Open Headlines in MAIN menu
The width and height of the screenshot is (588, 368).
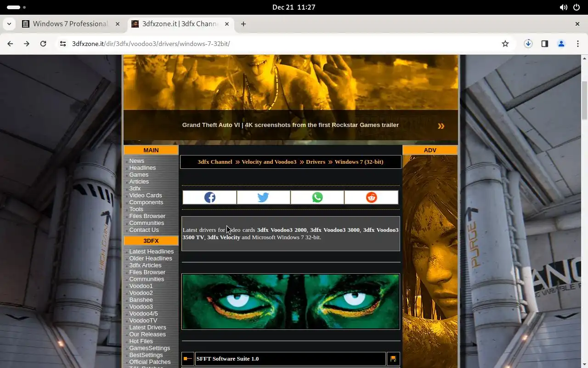[142, 168]
